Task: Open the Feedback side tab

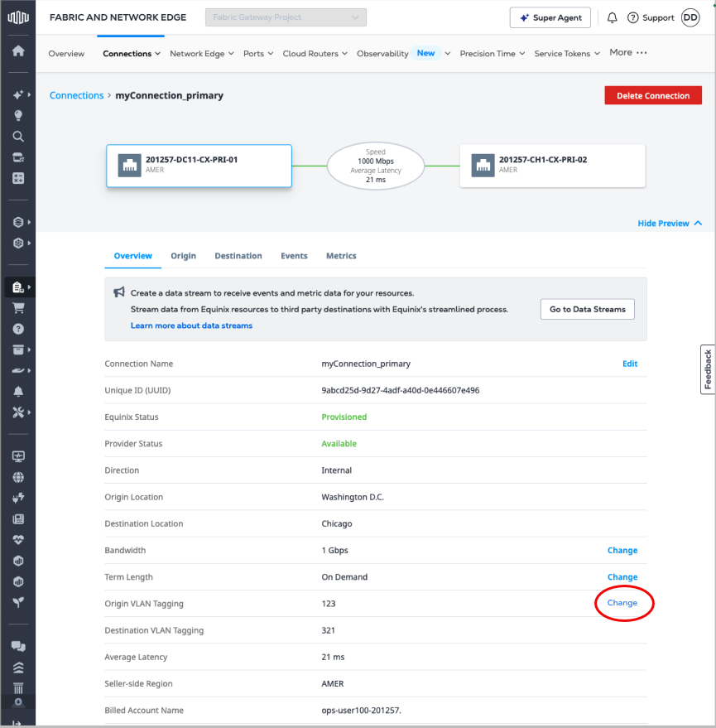Action: click(708, 369)
